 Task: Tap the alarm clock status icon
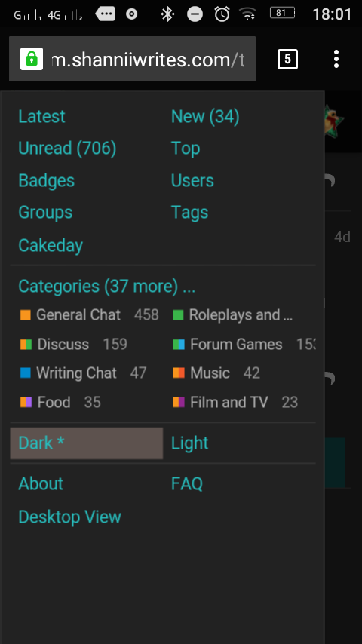pyautogui.click(x=222, y=14)
